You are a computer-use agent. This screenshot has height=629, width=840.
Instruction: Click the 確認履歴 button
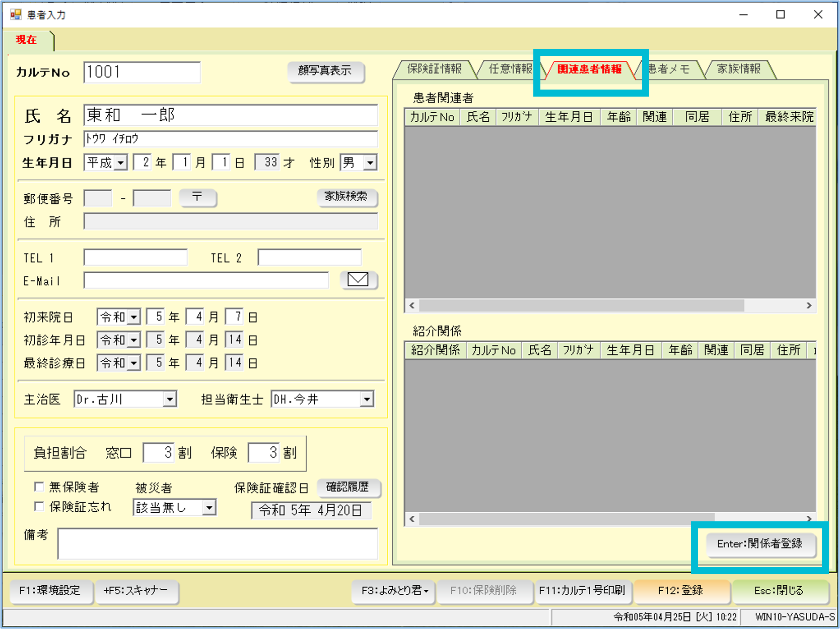pos(347,487)
